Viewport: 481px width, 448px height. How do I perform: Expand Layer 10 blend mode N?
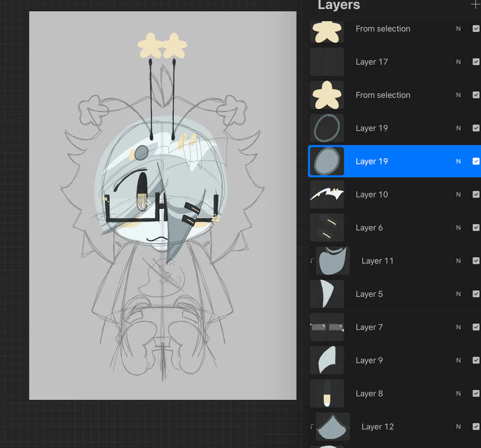pyautogui.click(x=459, y=194)
